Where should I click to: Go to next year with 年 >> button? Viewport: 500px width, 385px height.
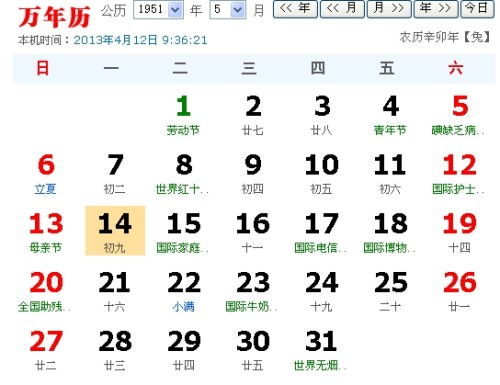pyautogui.click(x=436, y=9)
